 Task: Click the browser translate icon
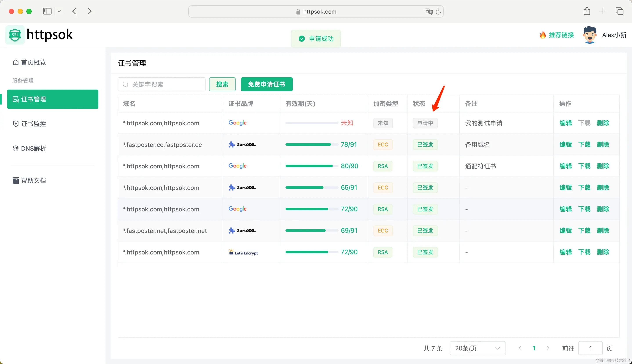428,11
